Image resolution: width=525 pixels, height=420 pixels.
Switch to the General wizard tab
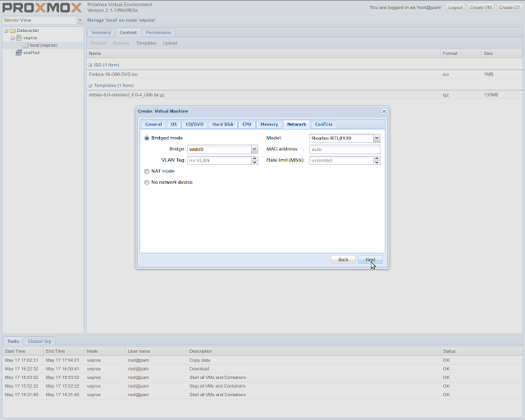tap(153, 124)
